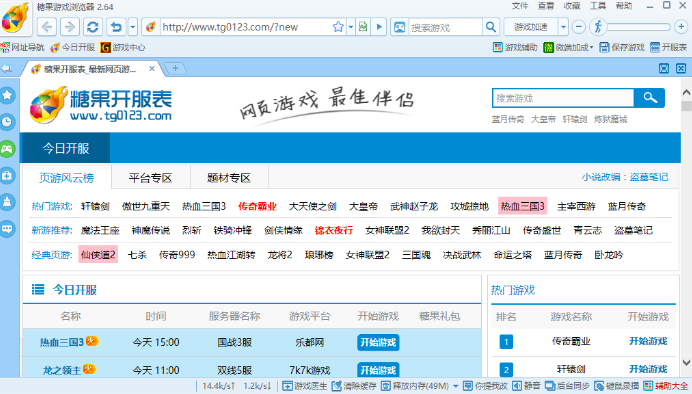Open history via the sidebar clock icon
The image size is (692, 394).
8,122
